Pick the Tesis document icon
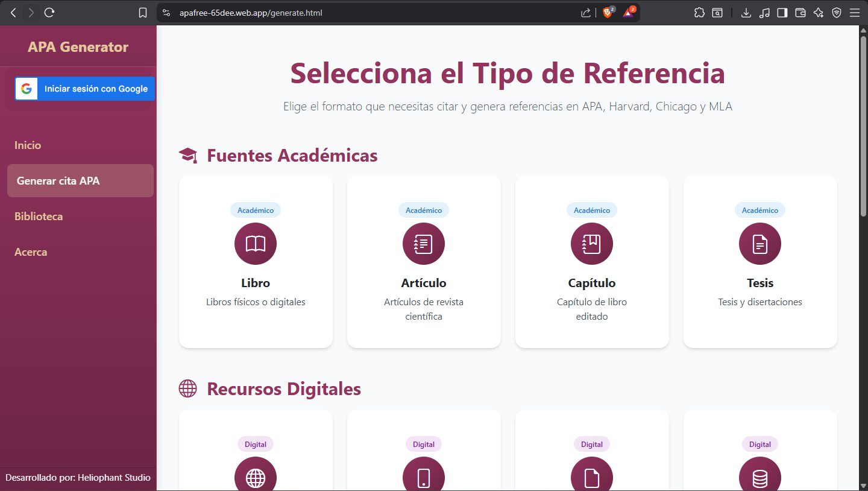Viewport: 868px width, 491px height. tap(760, 244)
